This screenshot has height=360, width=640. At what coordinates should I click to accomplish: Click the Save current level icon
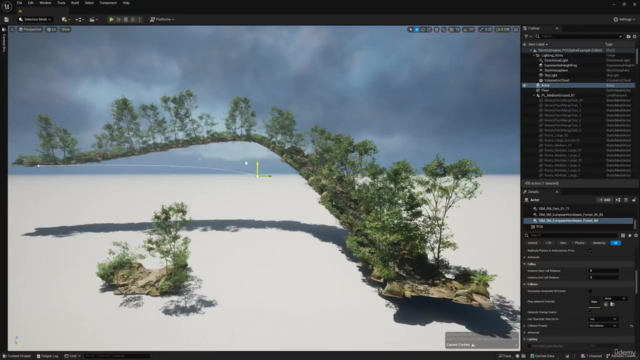(7, 19)
